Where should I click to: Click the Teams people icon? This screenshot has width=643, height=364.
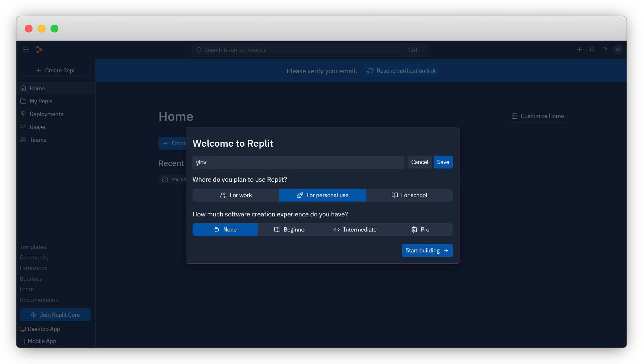point(23,140)
